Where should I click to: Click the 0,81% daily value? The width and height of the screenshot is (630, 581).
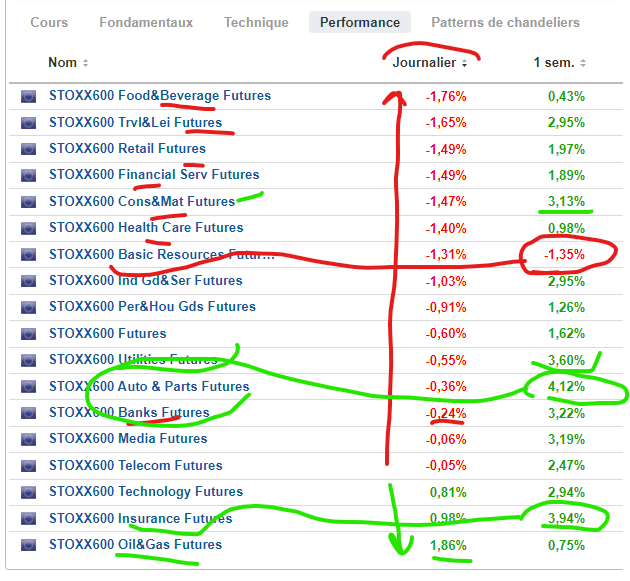(x=448, y=492)
